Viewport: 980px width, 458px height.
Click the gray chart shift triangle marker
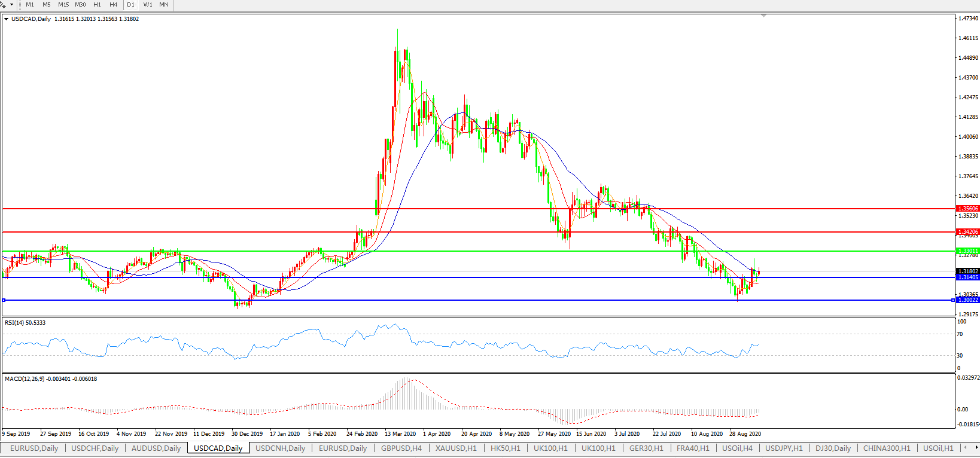point(763,16)
